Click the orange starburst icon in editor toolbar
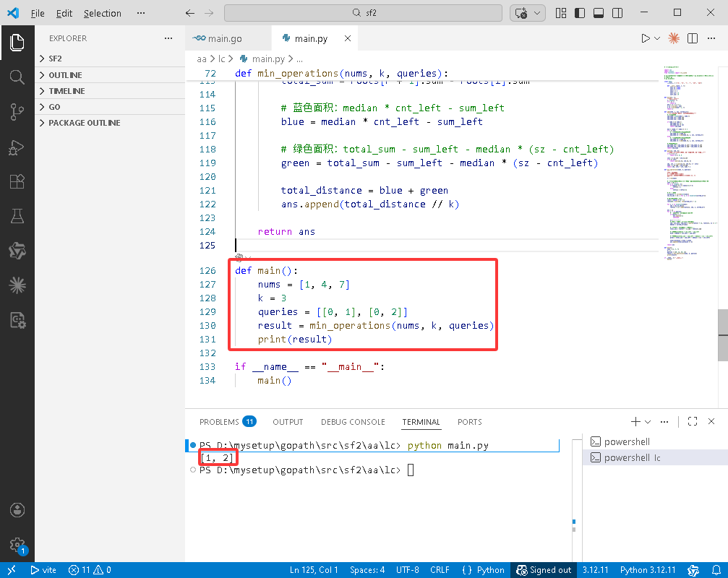This screenshot has height=578, width=728. tap(674, 38)
